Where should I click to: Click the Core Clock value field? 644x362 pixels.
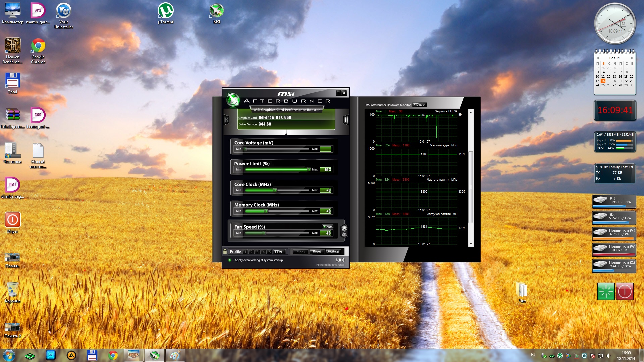[x=326, y=190]
